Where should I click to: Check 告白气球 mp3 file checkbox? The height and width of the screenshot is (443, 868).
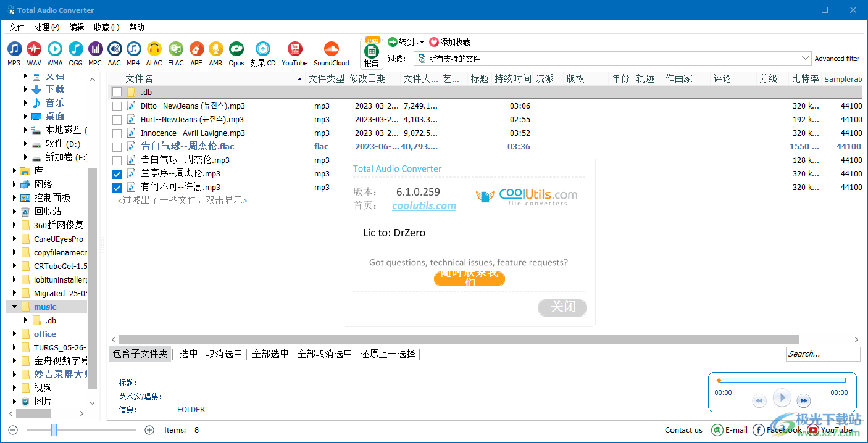pos(117,160)
